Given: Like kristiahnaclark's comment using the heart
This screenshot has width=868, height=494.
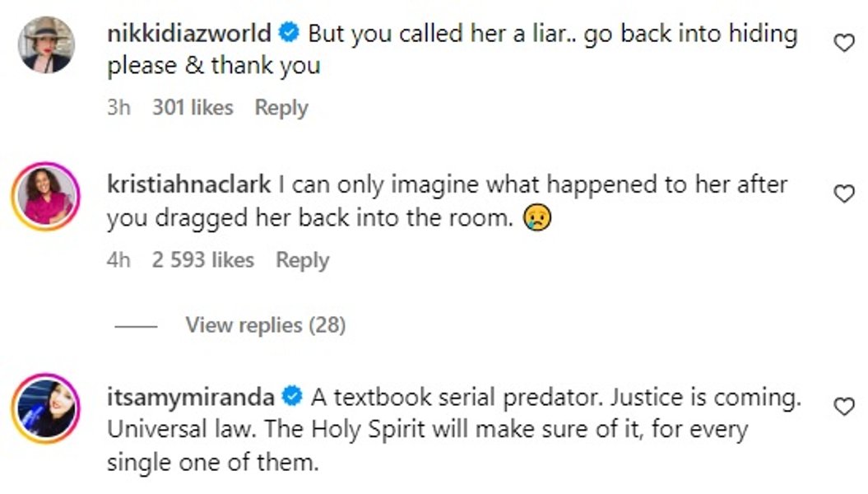Looking at the screenshot, I should point(843,193).
